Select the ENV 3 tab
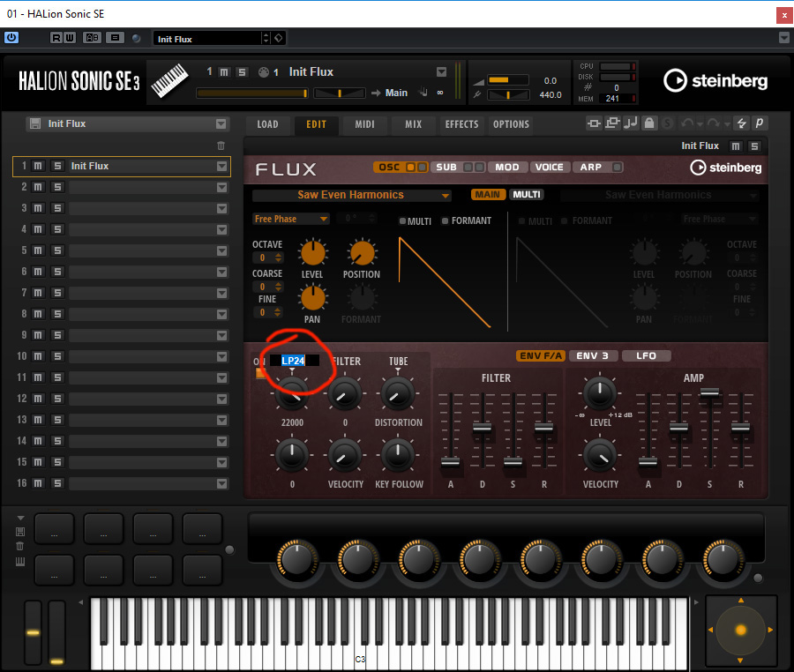794x672 pixels. coord(593,356)
